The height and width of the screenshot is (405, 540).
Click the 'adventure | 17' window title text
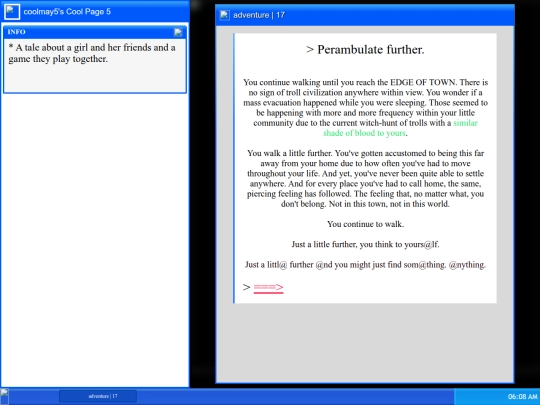point(259,15)
